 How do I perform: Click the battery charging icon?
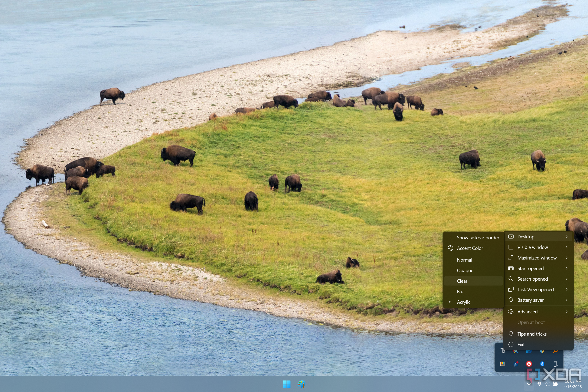(x=555, y=384)
